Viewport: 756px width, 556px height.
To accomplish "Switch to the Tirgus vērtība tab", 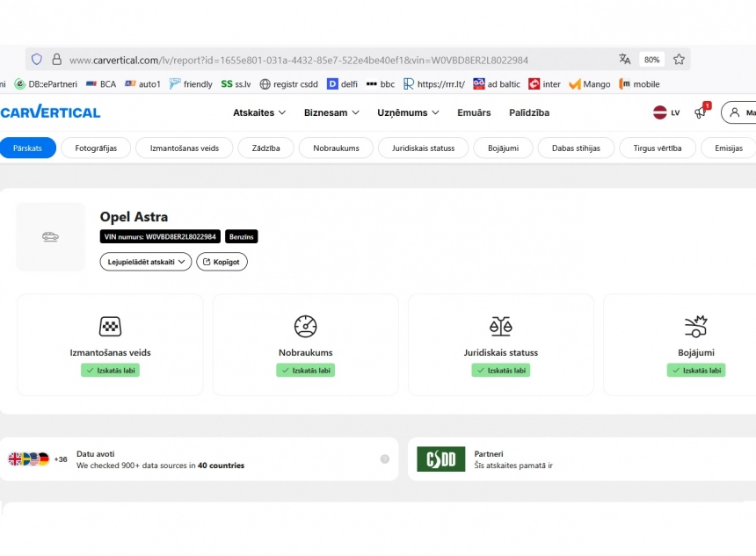I will point(658,148).
